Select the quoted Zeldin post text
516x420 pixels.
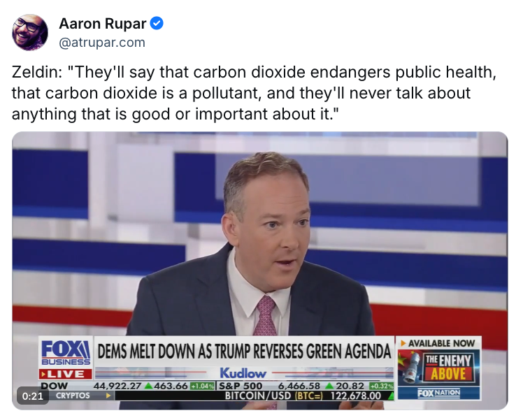tap(254, 93)
